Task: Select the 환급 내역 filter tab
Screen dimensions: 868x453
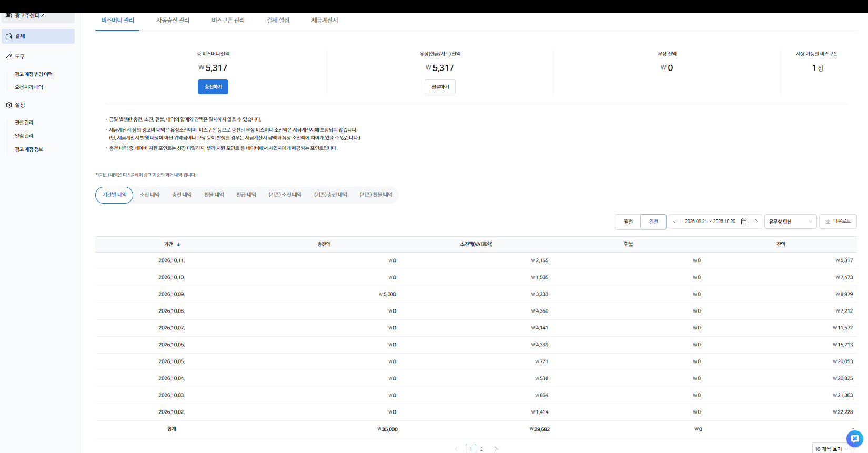Action: [246, 195]
